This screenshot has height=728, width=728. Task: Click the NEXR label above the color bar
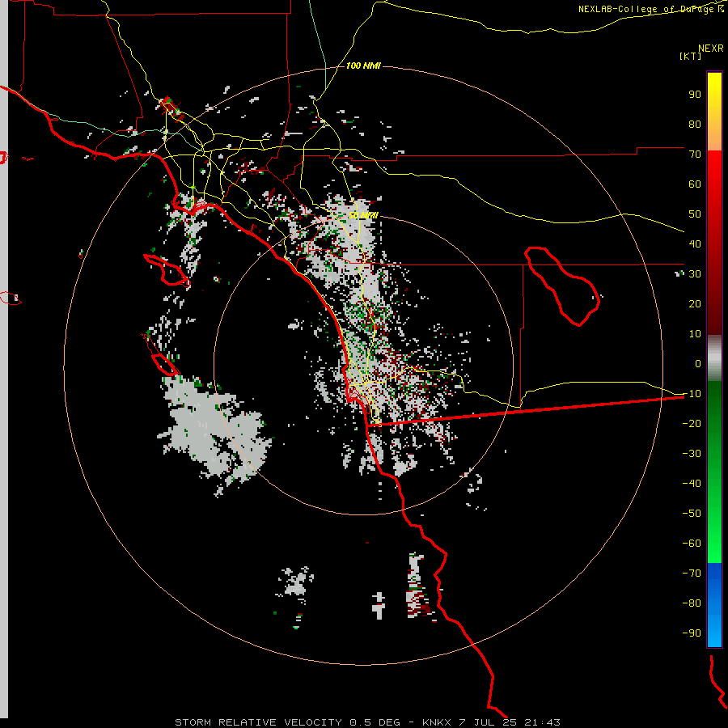711,49
